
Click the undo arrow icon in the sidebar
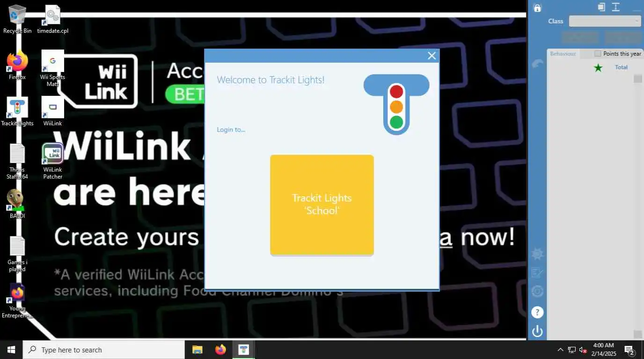tap(537, 64)
